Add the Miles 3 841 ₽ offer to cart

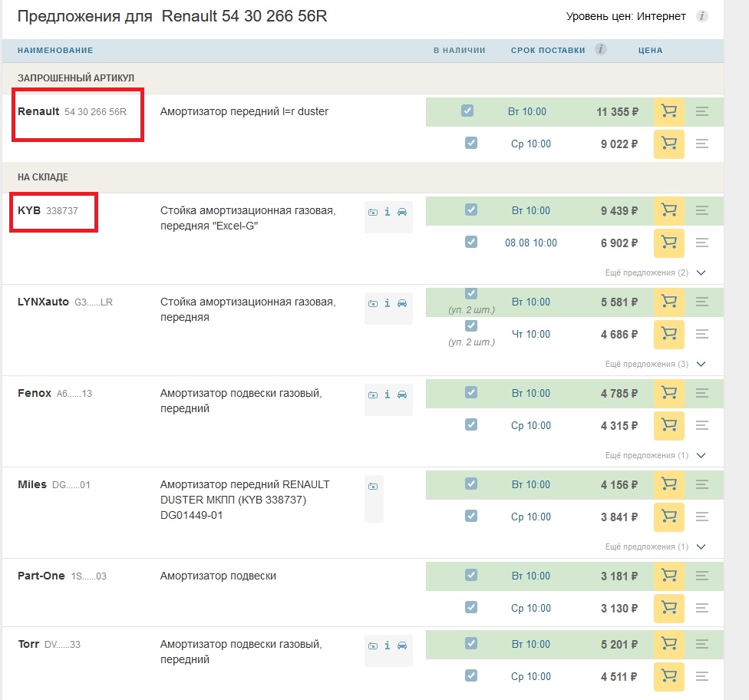[x=668, y=517]
